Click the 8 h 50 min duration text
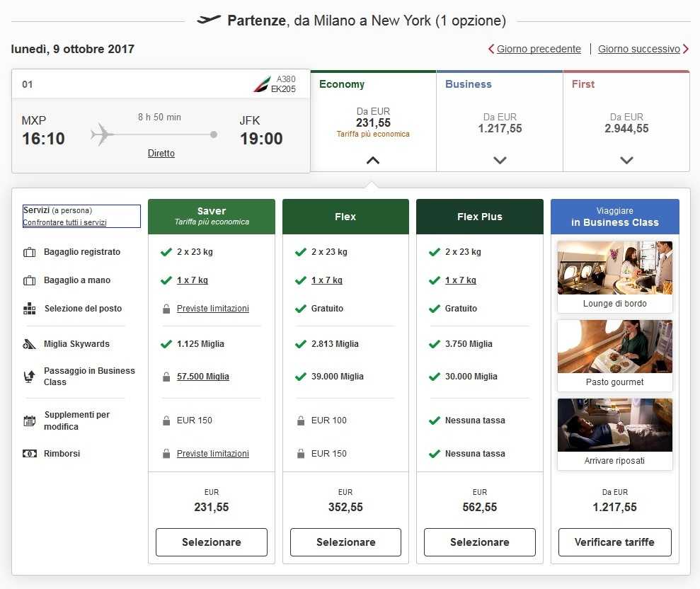This screenshot has width=700, height=589. [x=159, y=117]
